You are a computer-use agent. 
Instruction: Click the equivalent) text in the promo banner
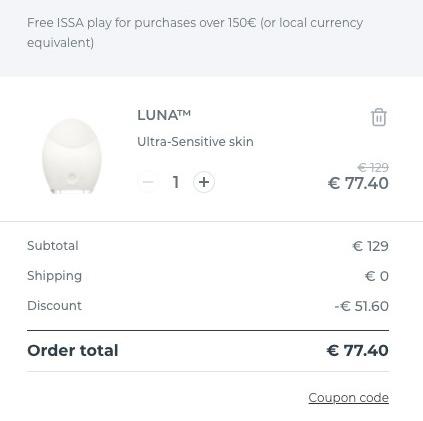click(x=60, y=43)
